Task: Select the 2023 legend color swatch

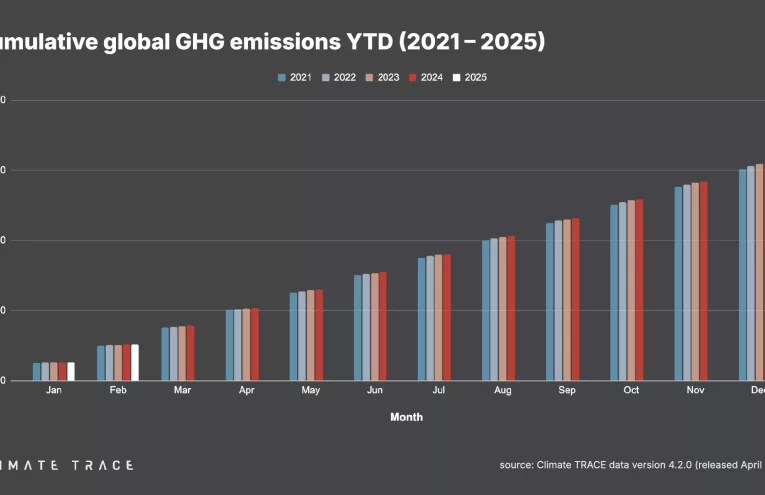Action: click(x=369, y=77)
